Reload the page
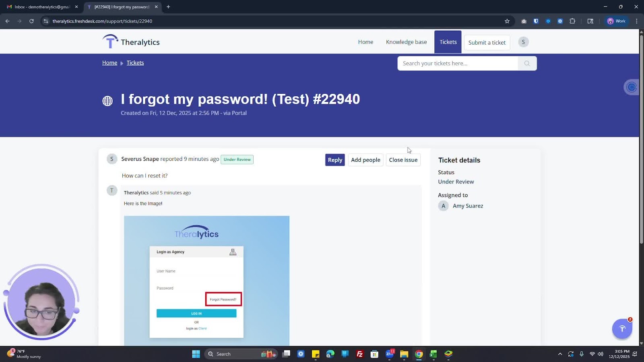The width and height of the screenshot is (644, 362). [x=31, y=21]
